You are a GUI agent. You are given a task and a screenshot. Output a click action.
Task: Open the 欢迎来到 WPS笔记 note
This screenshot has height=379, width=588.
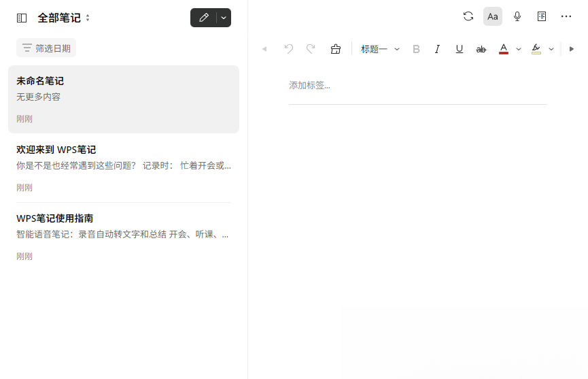(124, 168)
